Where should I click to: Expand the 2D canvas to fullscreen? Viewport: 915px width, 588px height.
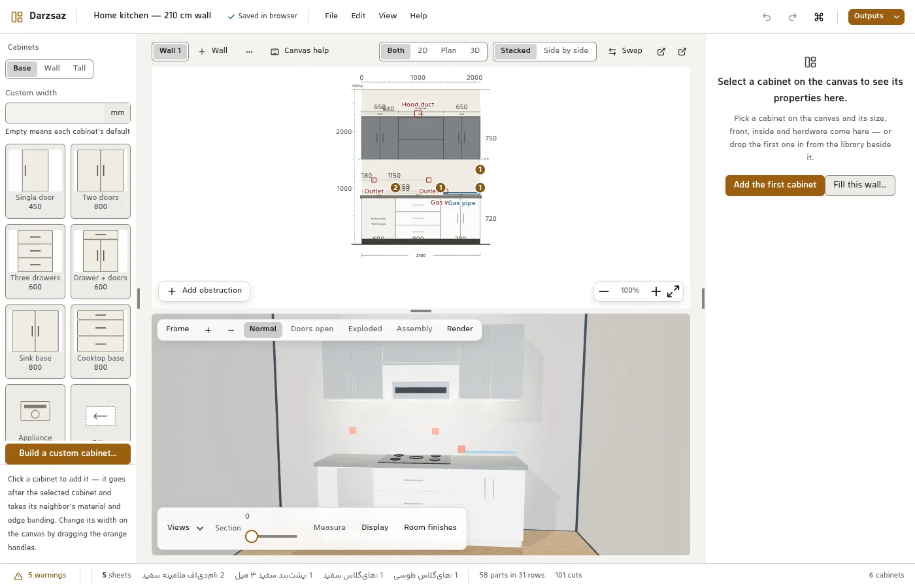673,291
